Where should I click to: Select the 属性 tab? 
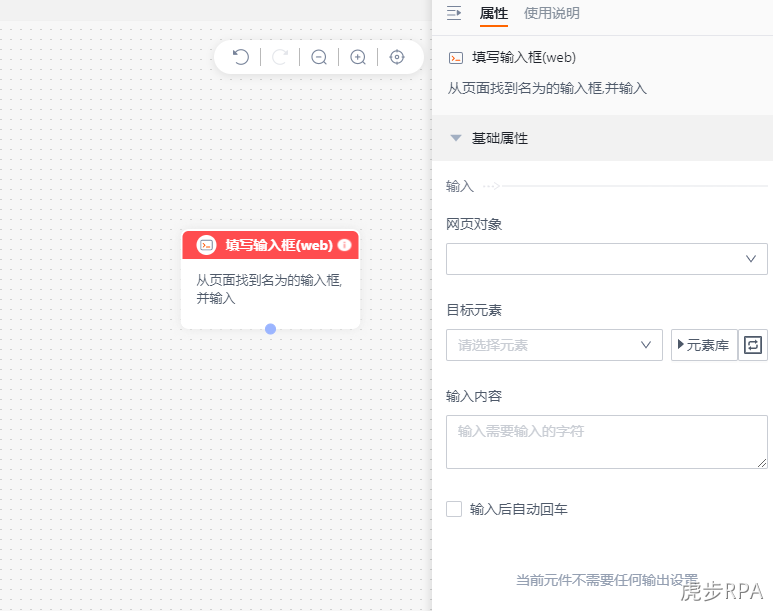pos(493,13)
